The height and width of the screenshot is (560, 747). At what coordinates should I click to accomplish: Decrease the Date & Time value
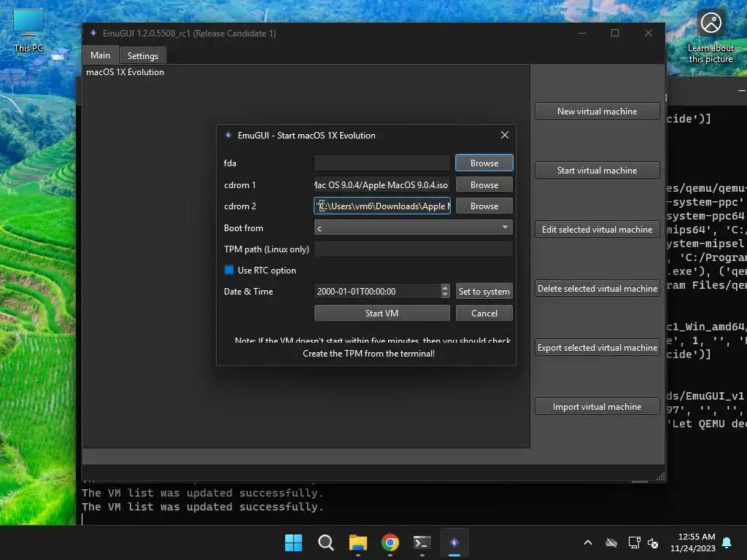pyautogui.click(x=445, y=295)
